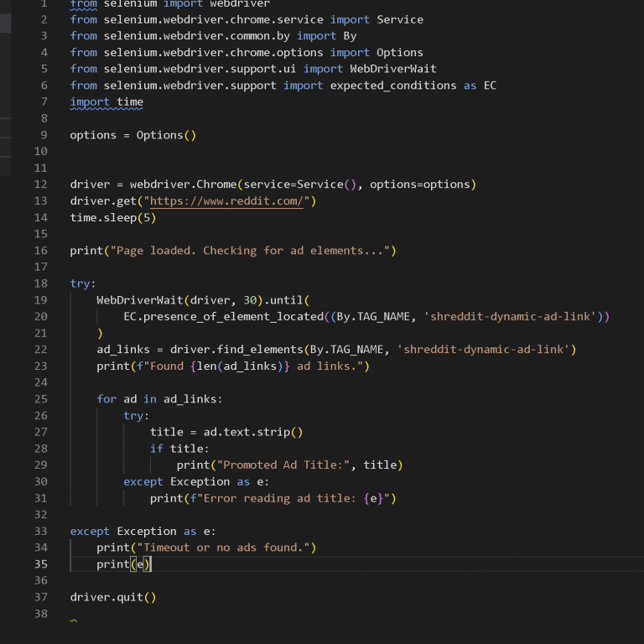Click 'Service' import name on line 2
The width and height of the screenshot is (644, 644).
click(400, 20)
